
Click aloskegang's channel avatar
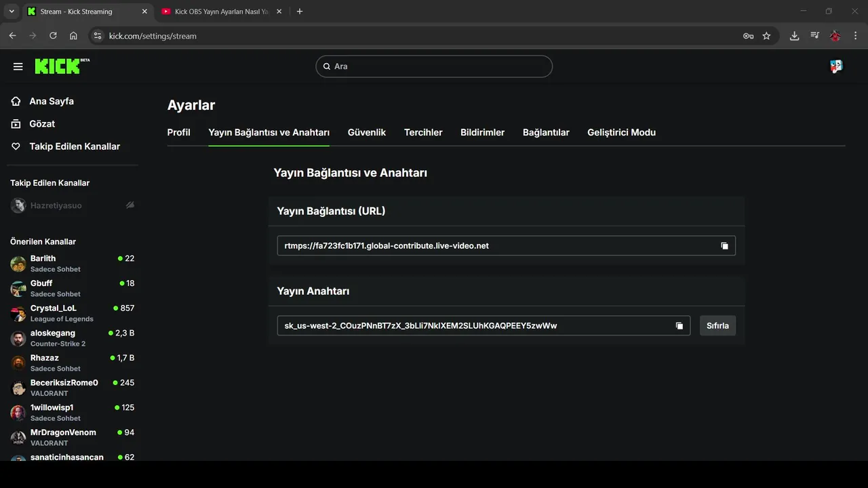[x=18, y=339]
